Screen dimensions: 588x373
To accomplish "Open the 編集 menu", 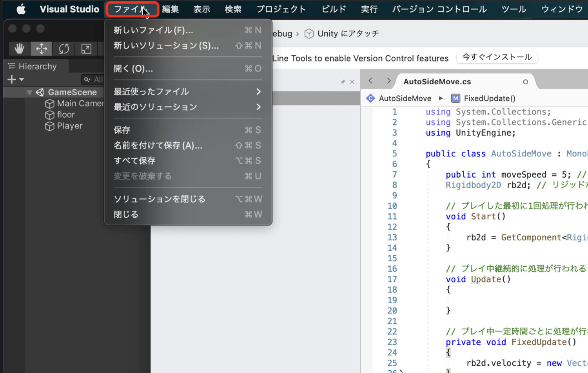I will 171,9.
